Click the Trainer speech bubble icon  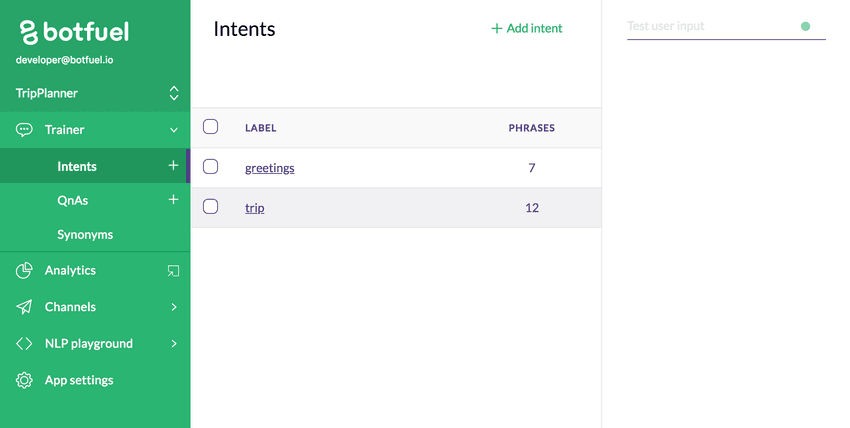[24, 130]
